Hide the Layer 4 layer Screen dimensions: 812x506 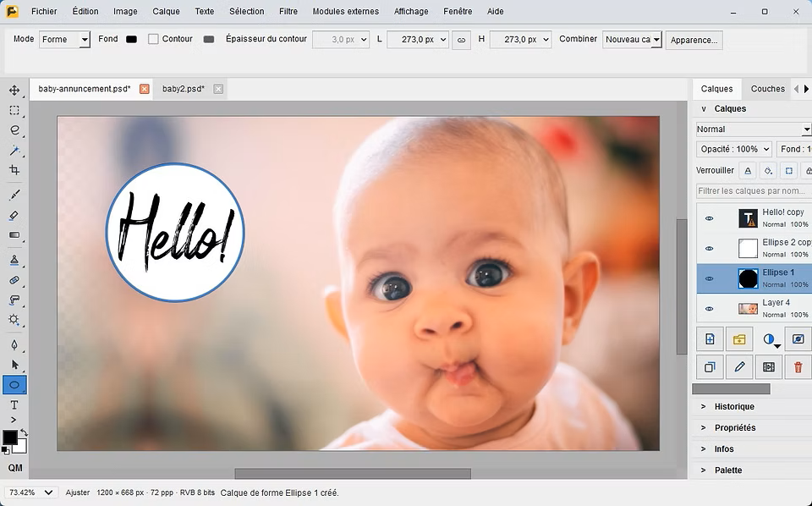point(710,309)
